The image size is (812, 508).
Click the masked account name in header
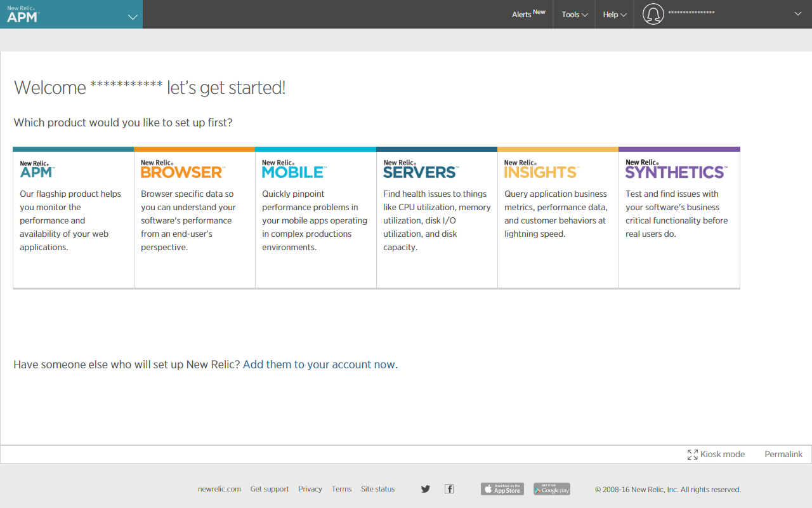click(691, 13)
